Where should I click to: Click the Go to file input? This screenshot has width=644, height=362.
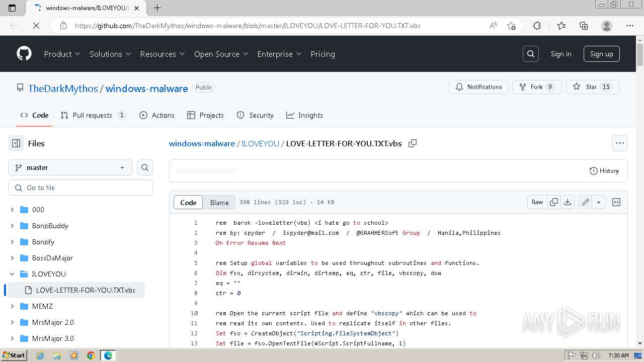[80, 188]
